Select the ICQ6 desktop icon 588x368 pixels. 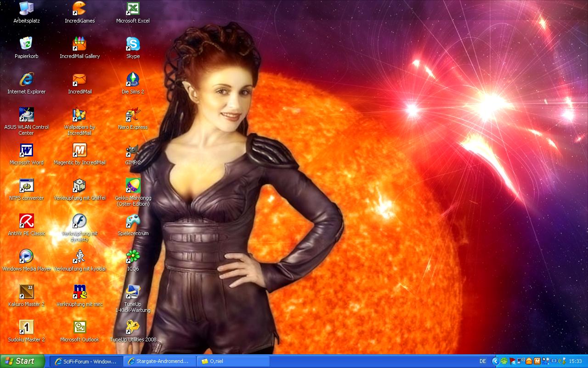click(133, 257)
